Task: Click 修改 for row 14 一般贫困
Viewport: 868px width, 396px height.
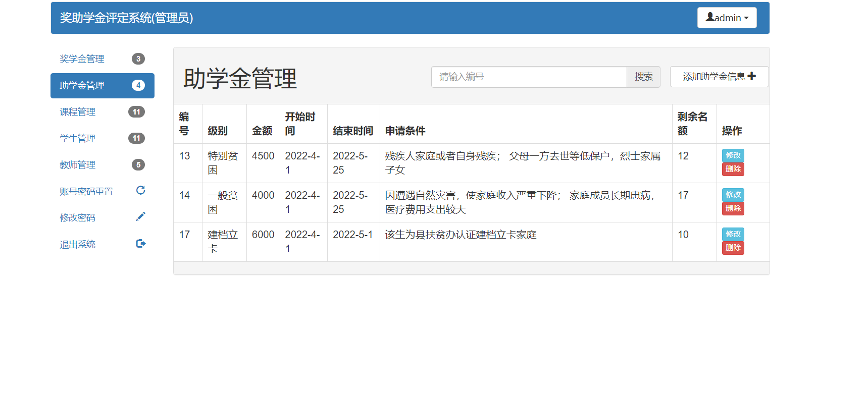Action: (x=733, y=195)
